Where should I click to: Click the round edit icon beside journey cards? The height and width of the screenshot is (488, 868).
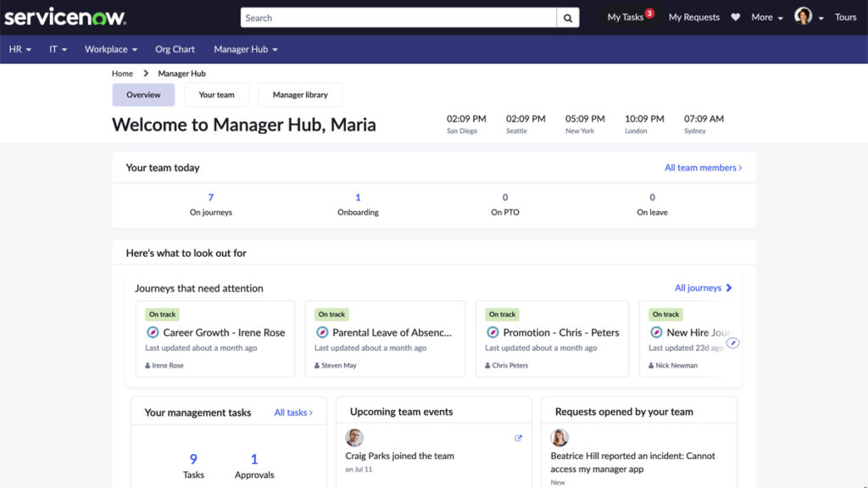733,343
